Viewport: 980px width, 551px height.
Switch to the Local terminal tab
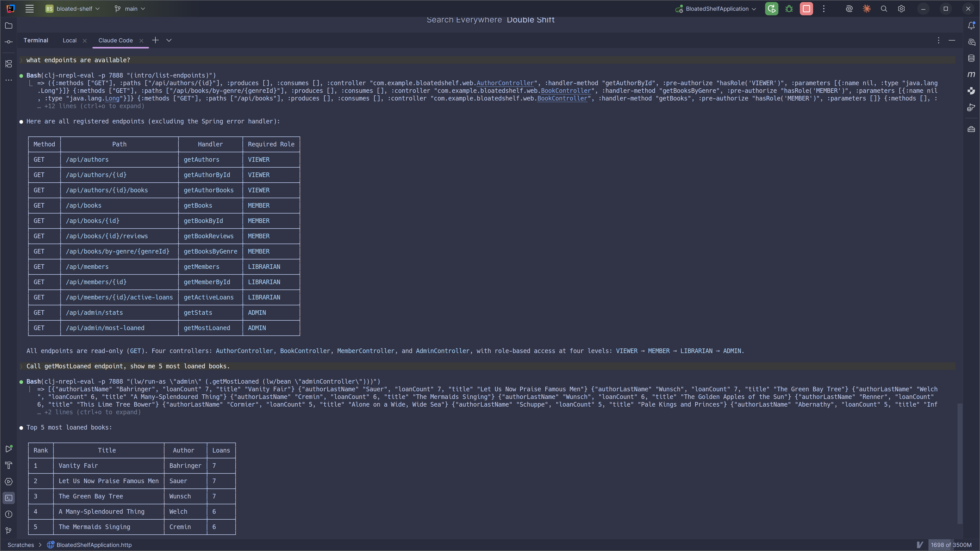[70, 40]
